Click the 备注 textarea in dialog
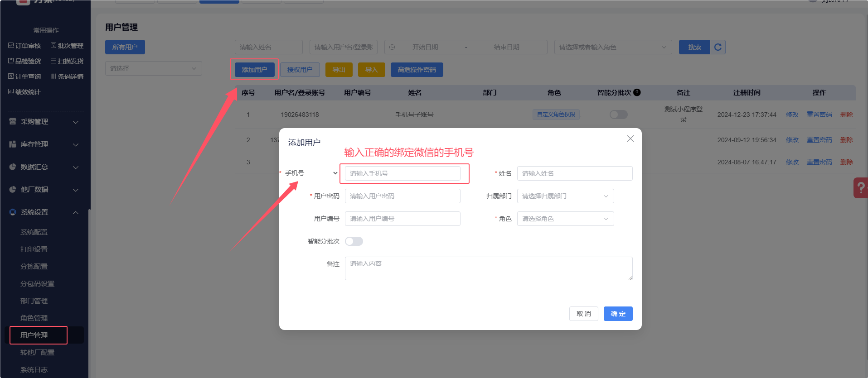 point(488,268)
